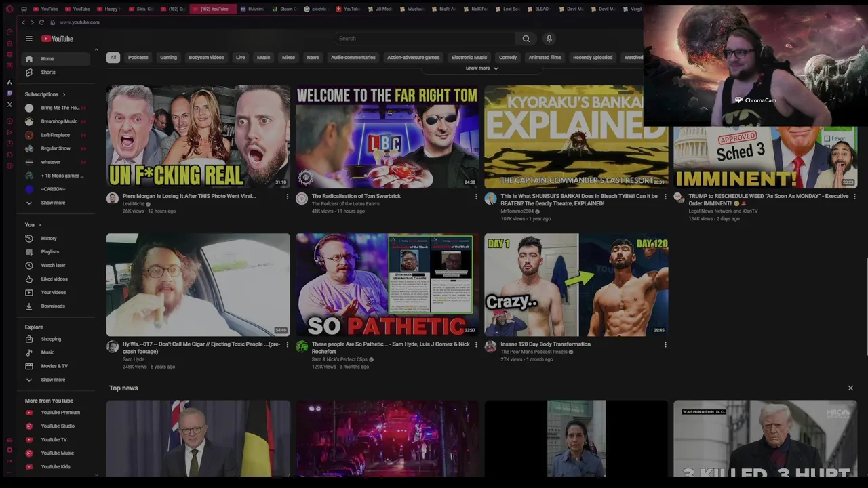Open X (Twitter) in browser sidebar
The image size is (868, 488).
coord(9,104)
